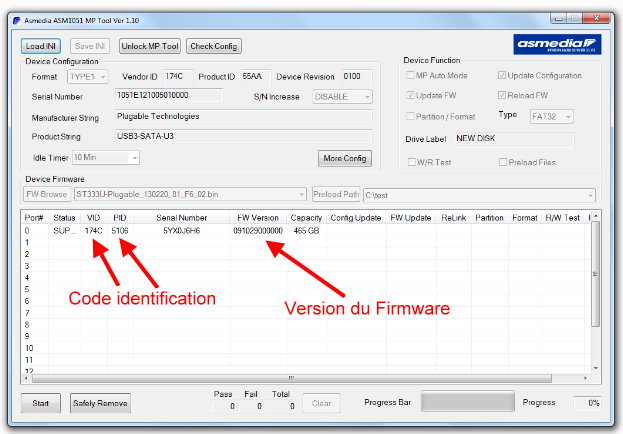Click the horizontal scrollbar right arrow

pos(585,378)
